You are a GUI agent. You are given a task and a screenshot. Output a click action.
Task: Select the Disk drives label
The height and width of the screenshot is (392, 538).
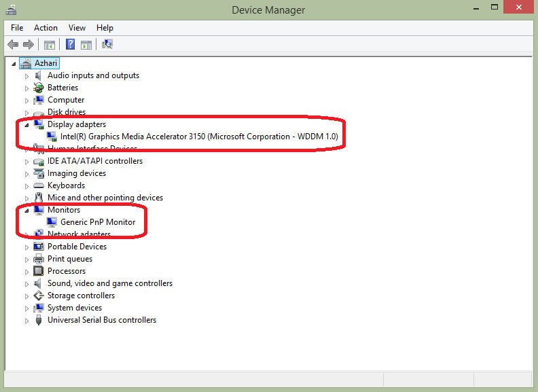67,112
